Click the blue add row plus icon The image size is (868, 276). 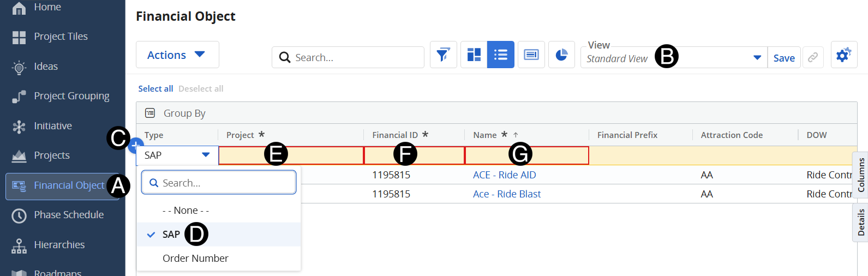click(x=135, y=146)
